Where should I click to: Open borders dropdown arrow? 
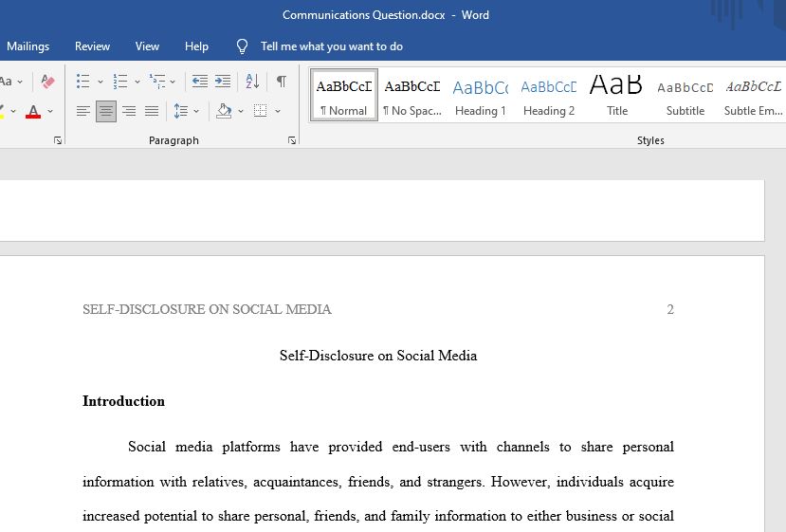[278, 111]
